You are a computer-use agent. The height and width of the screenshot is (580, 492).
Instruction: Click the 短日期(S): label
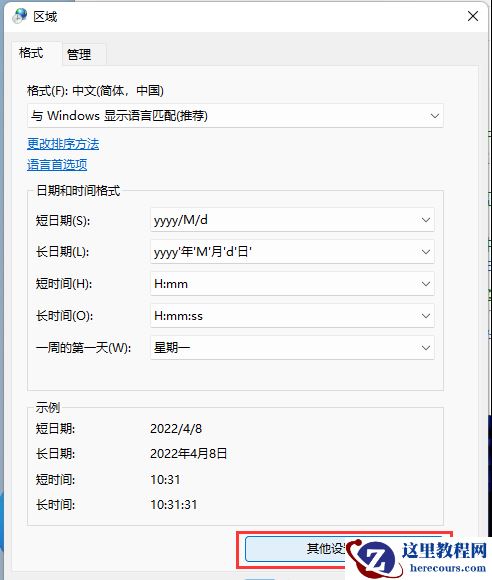coord(63,221)
